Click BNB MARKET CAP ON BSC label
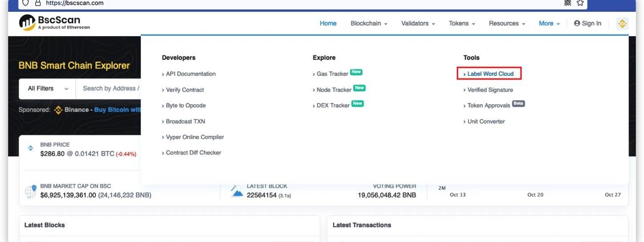644x242 pixels. click(76, 186)
